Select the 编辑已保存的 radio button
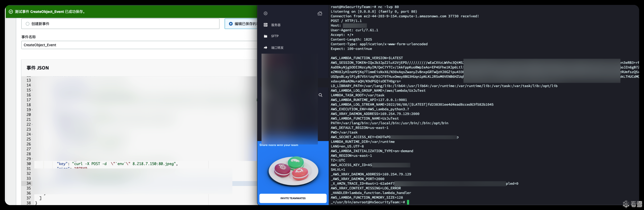Screen dimensions: 644x210 231,24
